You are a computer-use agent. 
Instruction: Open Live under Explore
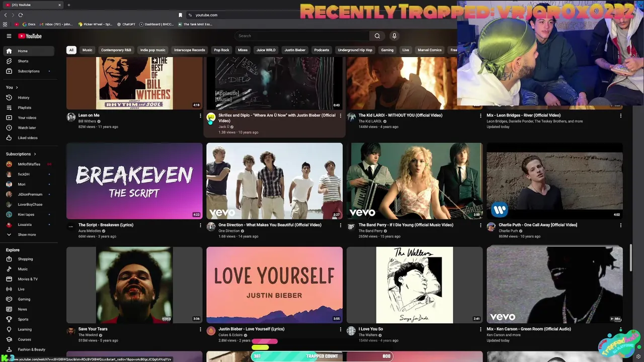(28, 289)
